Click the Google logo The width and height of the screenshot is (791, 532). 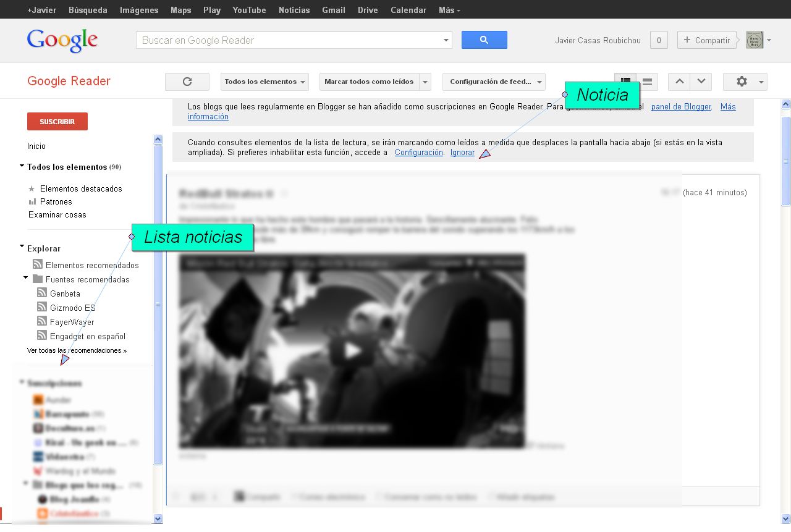[62, 41]
